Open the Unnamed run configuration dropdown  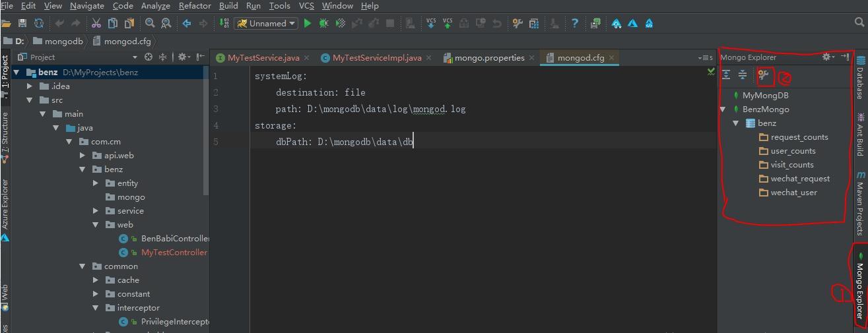pos(267,23)
